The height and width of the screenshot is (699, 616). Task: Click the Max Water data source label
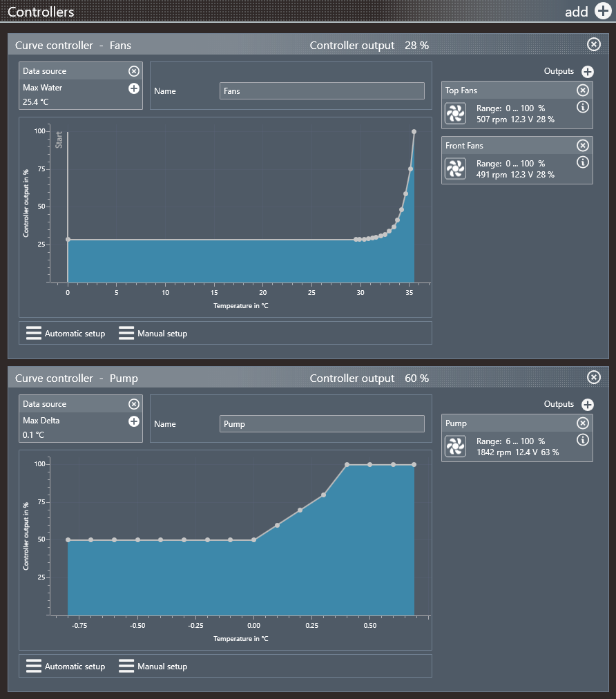click(42, 88)
